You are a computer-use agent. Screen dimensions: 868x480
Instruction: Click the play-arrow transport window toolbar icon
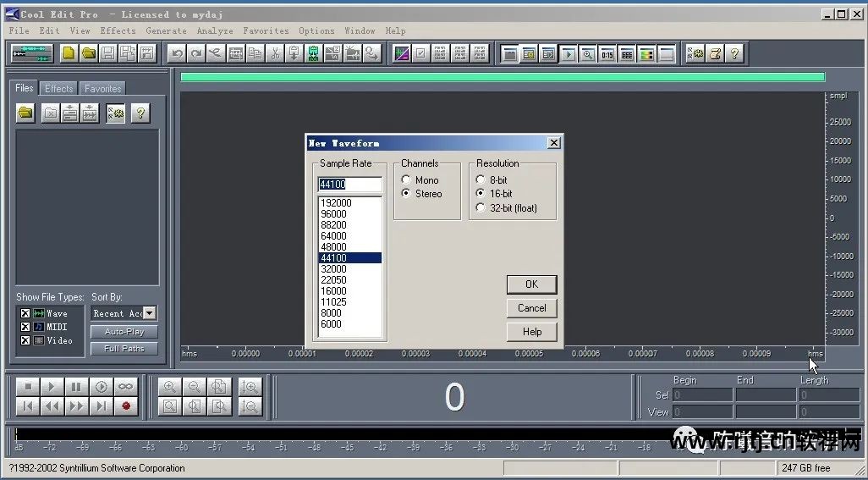pos(568,54)
